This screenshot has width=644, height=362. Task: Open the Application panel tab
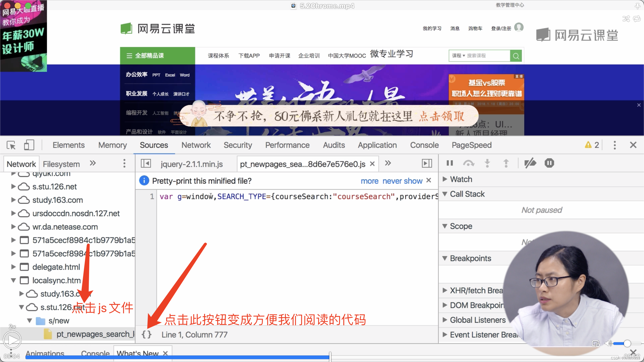point(377,145)
